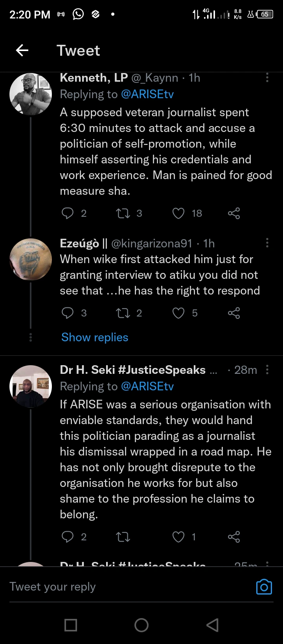Image resolution: width=283 pixels, height=644 pixels.
Task: Share Kenneth, LP's tweet
Action: 234,213
